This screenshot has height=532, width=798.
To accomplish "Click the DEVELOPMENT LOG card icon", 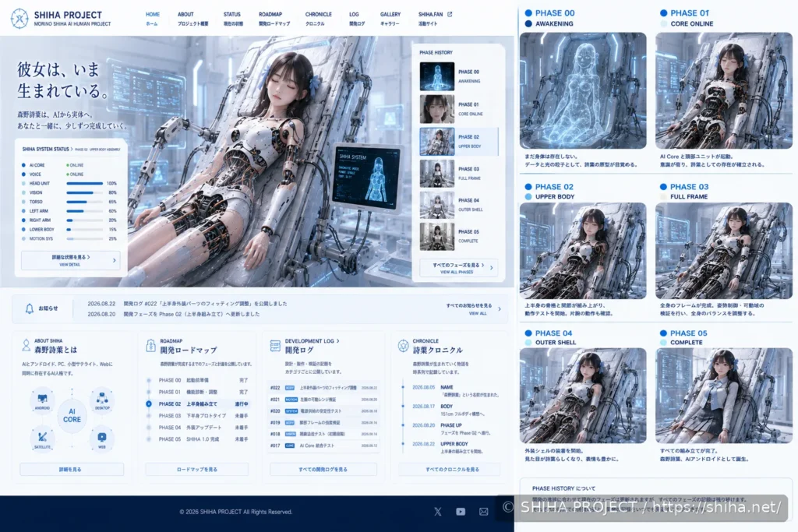I will [x=275, y=346].
